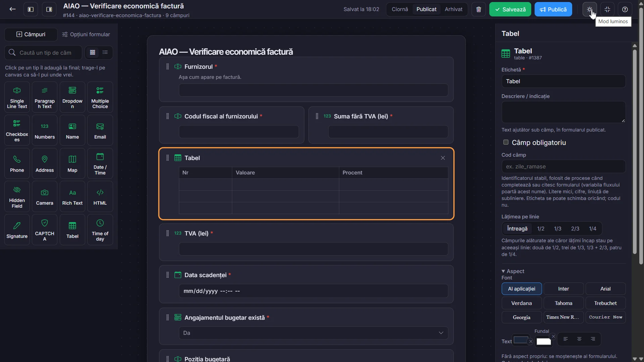Toggle the left sidebar panel icon
This screenshot has height=362, width=644.
[31, 9]
